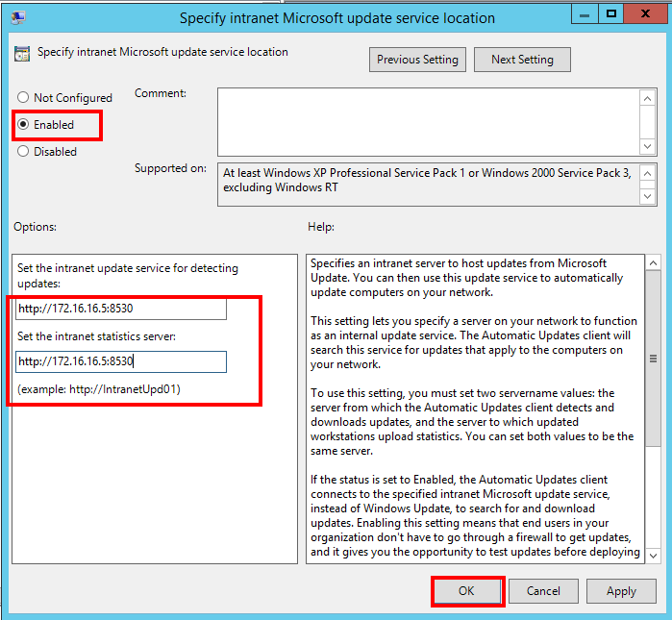Screen dimensions: 672x620
Task: Select the Disabled radio button
Action: pyautogui.click(x=23, y=151)
